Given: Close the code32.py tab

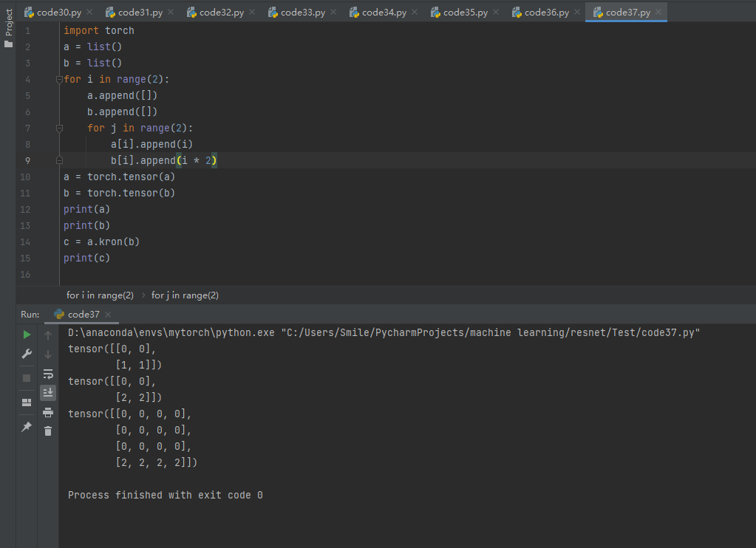Looking at the screenshot, I should (252, 12).
